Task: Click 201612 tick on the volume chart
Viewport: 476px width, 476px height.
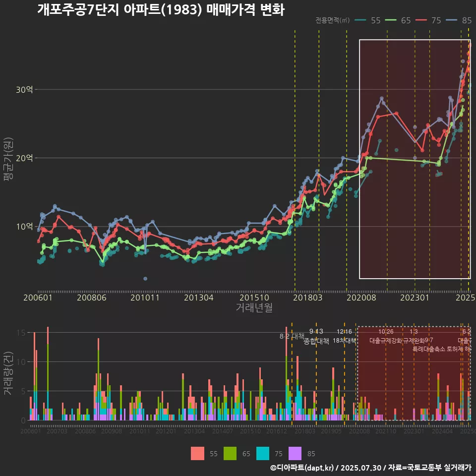Action: coord(277,431)
